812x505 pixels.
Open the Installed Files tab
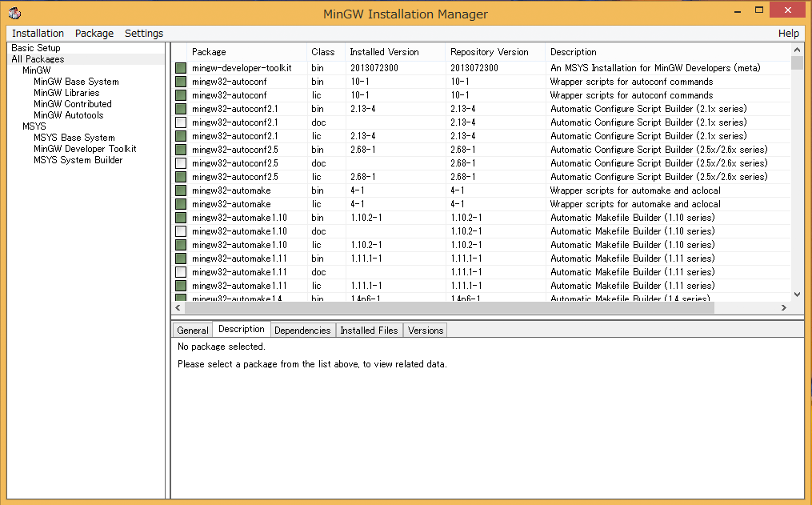[x=369, y=331]
